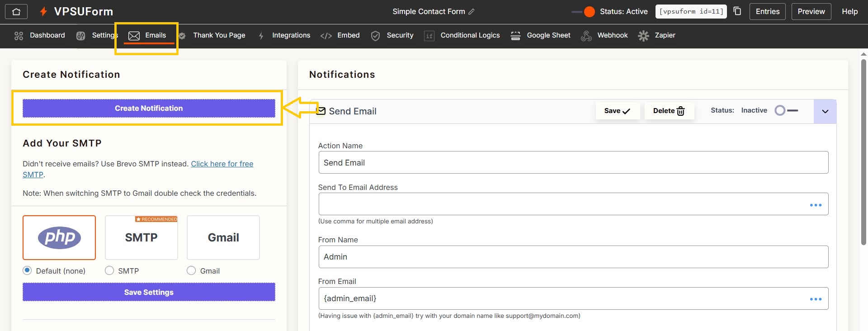Viewport: 868px width, 331px height.
Task: Click the page vertical scrollbar
Action: click(863, 151)
